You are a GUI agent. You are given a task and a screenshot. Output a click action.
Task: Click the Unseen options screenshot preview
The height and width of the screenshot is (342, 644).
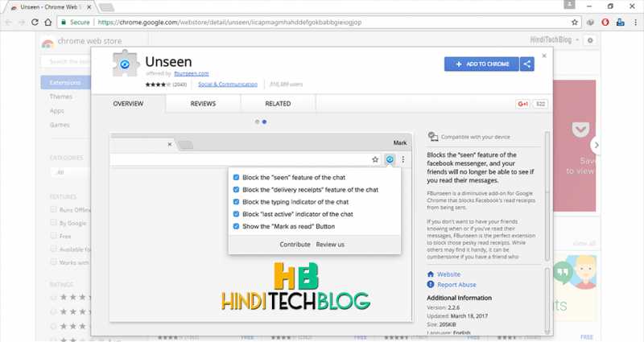tap(261, 227)
